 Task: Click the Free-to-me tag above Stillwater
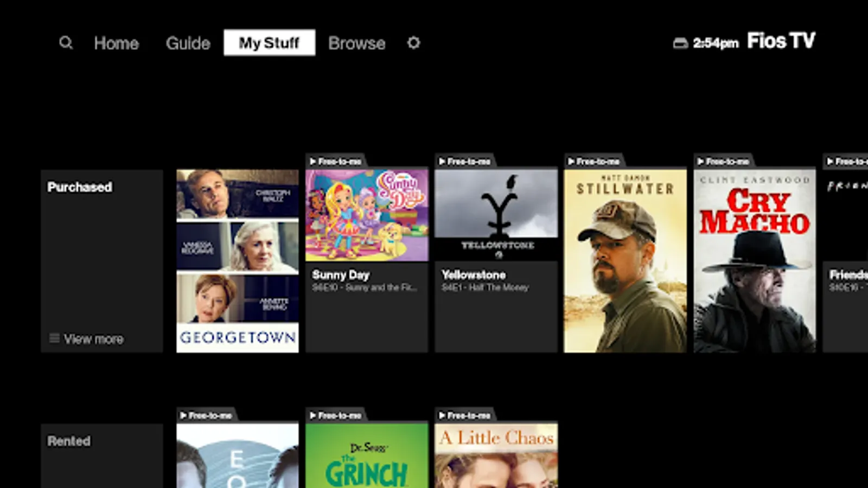(595, 161)
